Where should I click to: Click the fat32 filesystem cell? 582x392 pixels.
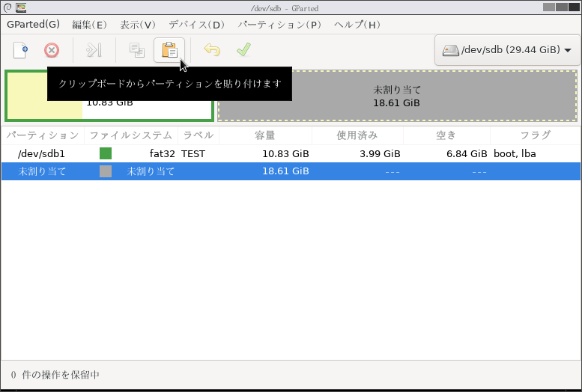click(x=163, y=153)
